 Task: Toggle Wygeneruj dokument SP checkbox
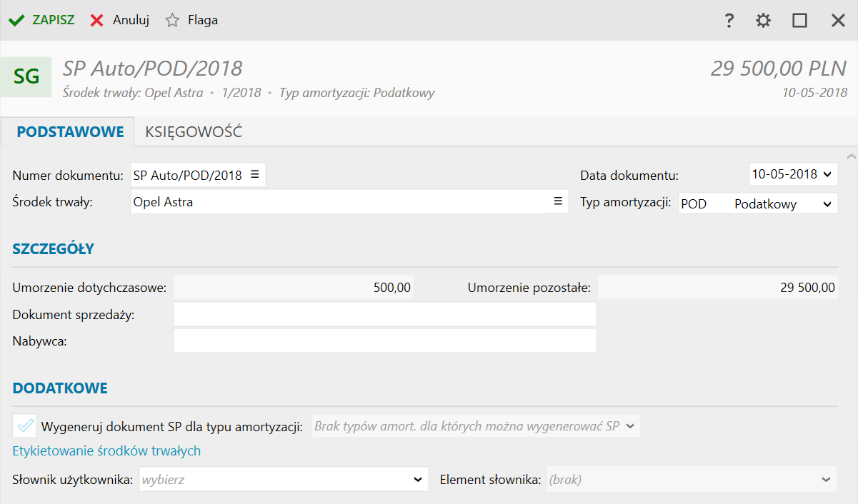(25, 426)
